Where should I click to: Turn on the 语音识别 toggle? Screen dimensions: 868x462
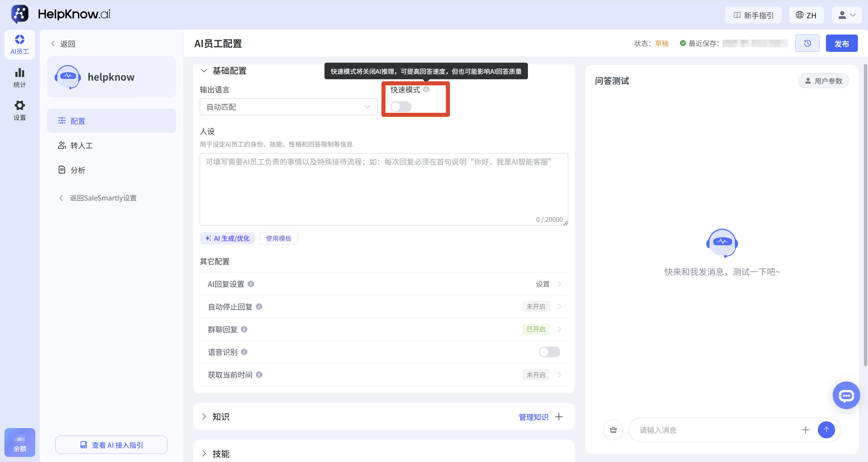549,352
